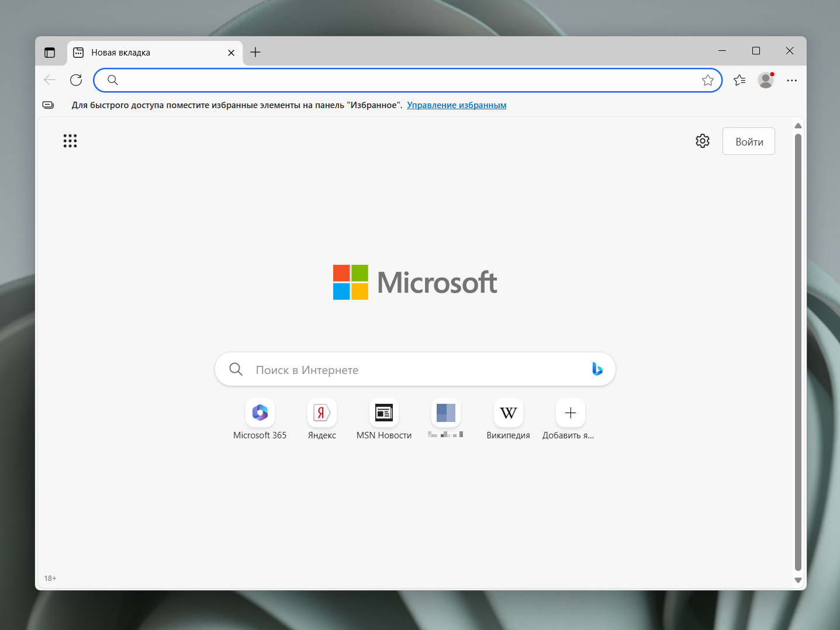This screenshot has height=630, width=840.
Task: Open MSN Новости quick link
Action: pyautogui.click(x=384, y=413)
